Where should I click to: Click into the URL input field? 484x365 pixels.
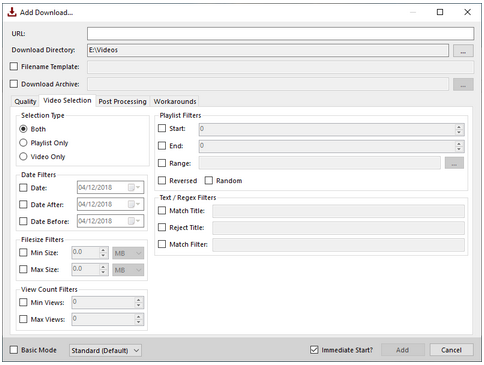point(280,34)
